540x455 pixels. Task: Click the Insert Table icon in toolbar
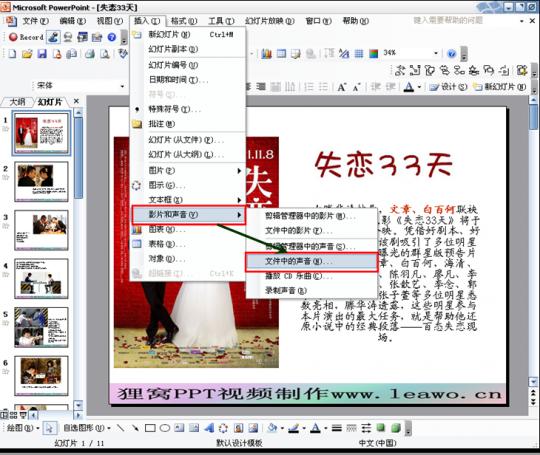click(x=281, y=53)
